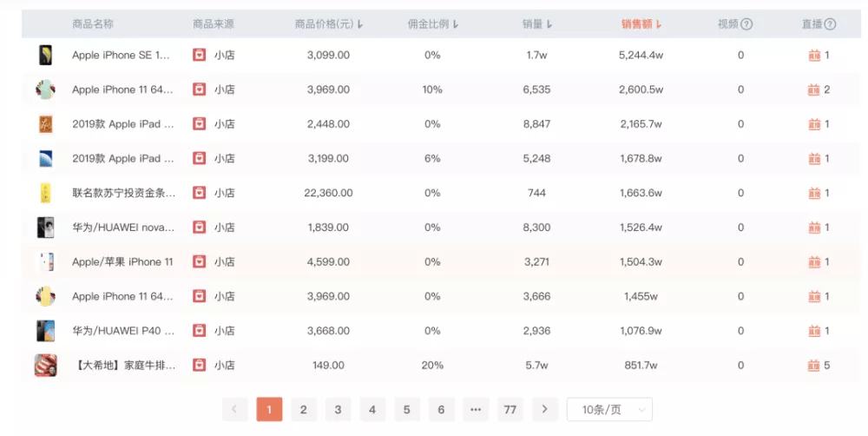Open HUAWEI nova product thumbnail
The image size is (868, 436).
point(45,228)
